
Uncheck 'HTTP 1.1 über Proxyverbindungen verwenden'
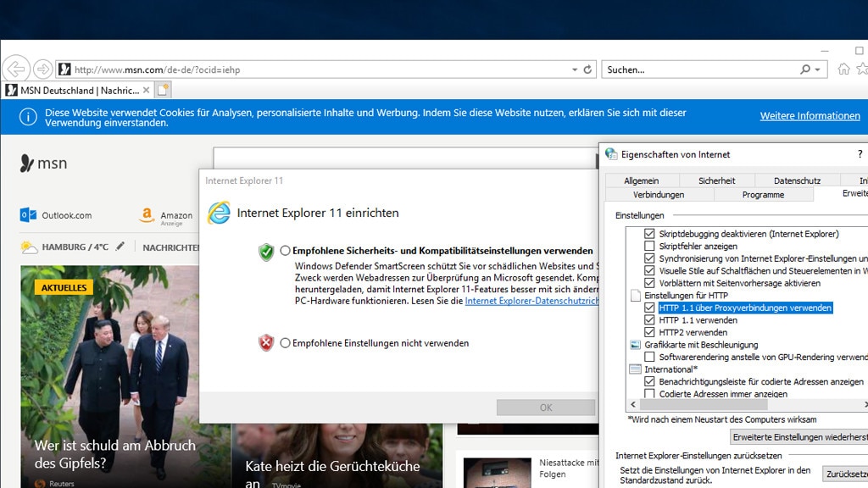point(649,308)
